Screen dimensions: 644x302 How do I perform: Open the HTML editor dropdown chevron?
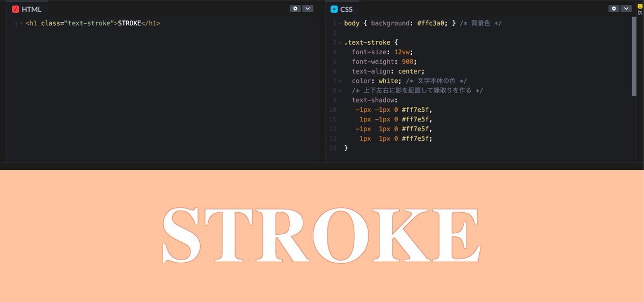(x=308, y=9)
